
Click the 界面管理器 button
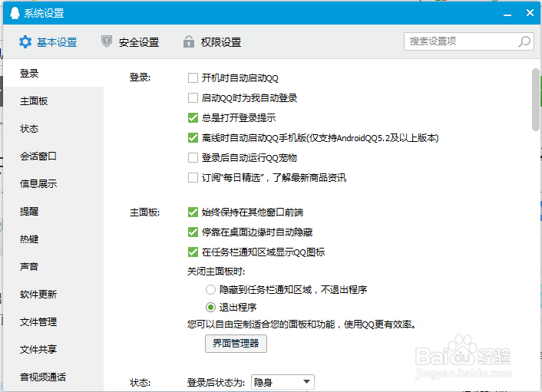coord(236,344)
